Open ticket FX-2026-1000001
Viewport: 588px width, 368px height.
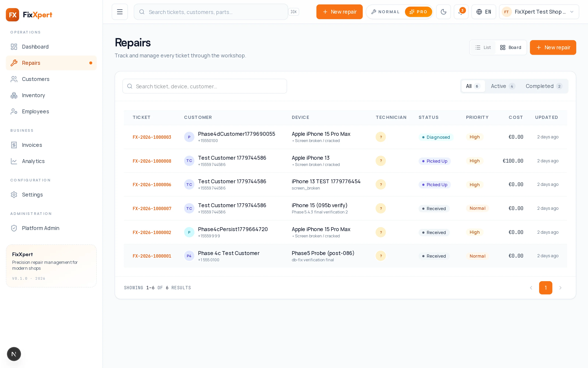point(152,256)
